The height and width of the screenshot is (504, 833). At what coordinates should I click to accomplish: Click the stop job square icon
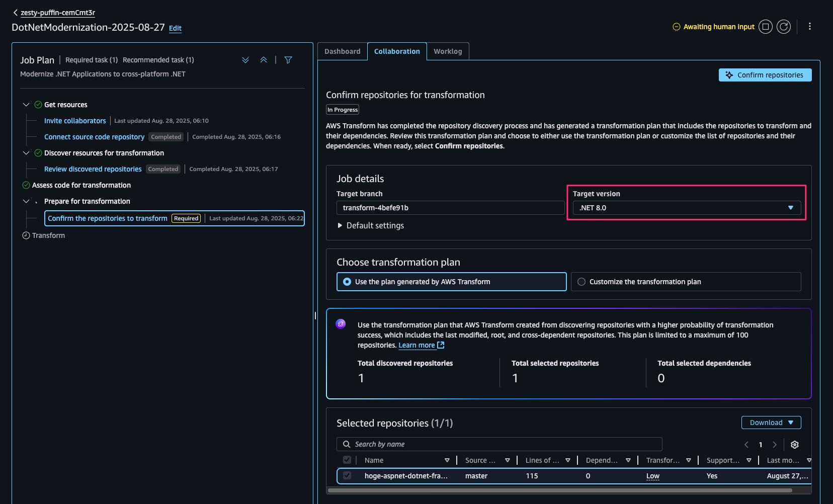pyautogui.click(x=766, y=27)
